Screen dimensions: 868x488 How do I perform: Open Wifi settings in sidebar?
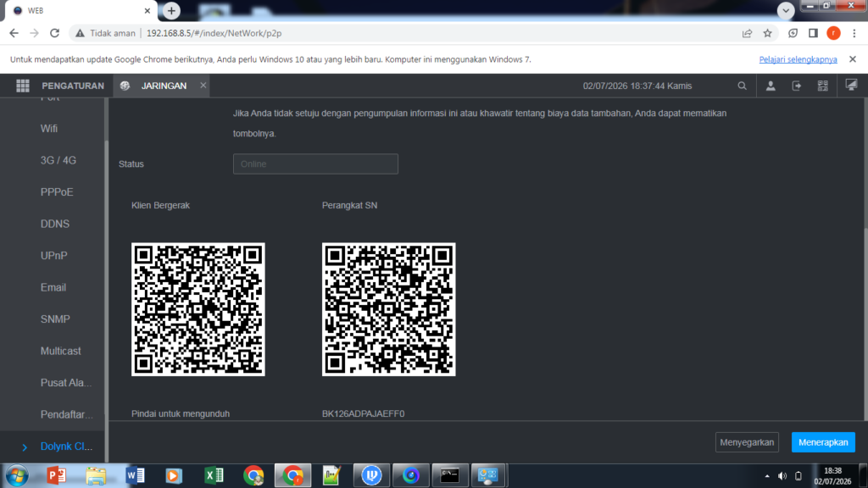(x=48, y=129)
